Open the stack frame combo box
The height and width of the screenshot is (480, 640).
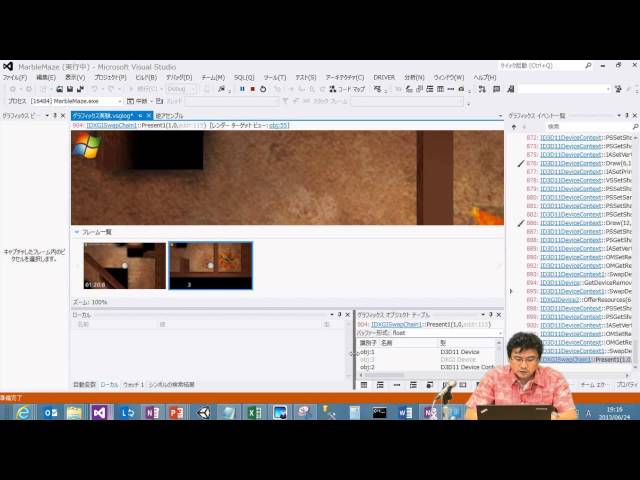(407, 101)
